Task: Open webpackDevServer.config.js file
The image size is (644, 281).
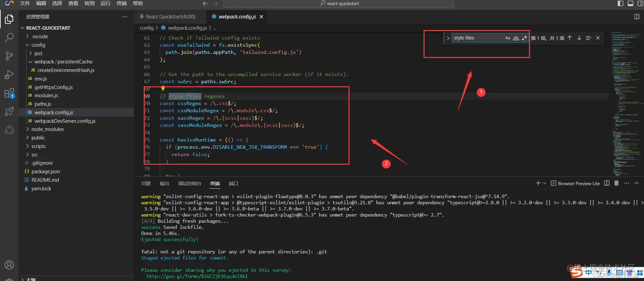Action: pos(65,121)
